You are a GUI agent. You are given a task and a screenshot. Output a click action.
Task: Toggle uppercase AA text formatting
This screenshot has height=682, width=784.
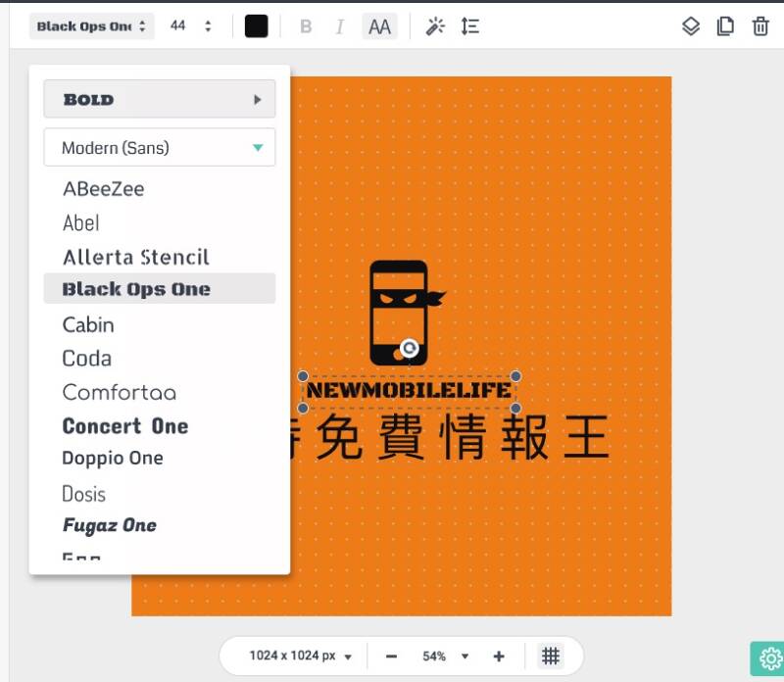click(379, 26)
